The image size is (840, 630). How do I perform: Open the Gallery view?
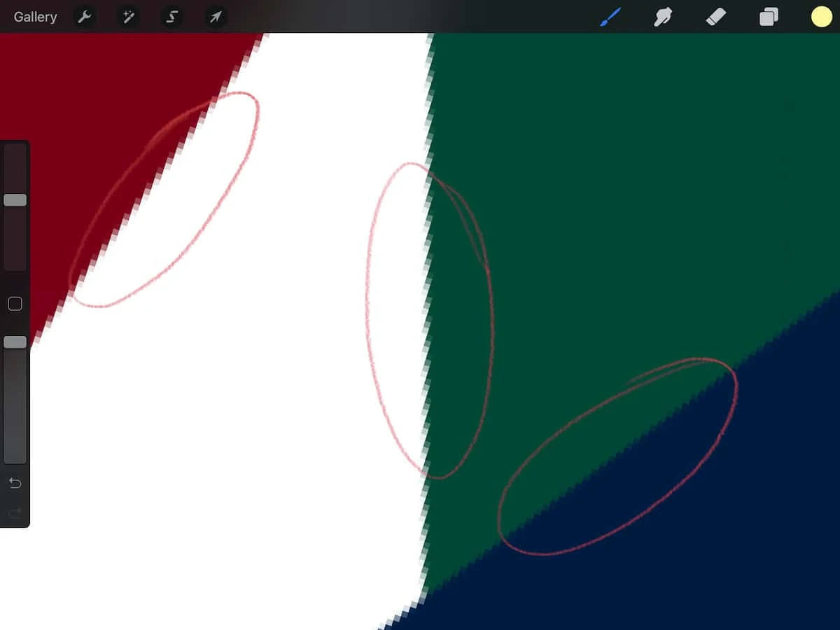coord(35,17)
